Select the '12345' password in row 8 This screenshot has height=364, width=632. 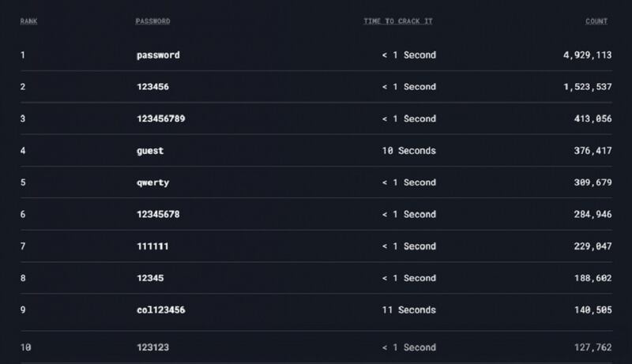(150, 278)
